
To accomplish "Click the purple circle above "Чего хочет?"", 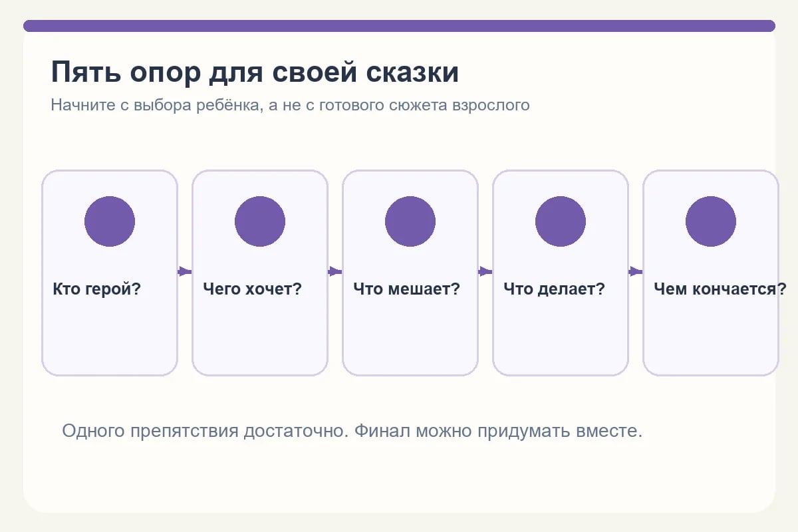I will pyautogui.click(x=260, y=221).
